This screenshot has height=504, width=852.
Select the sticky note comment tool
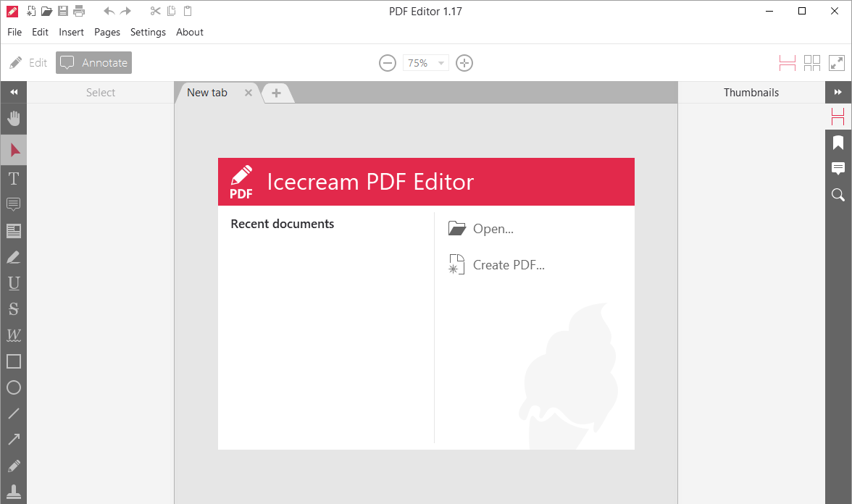tap(14, 204)
